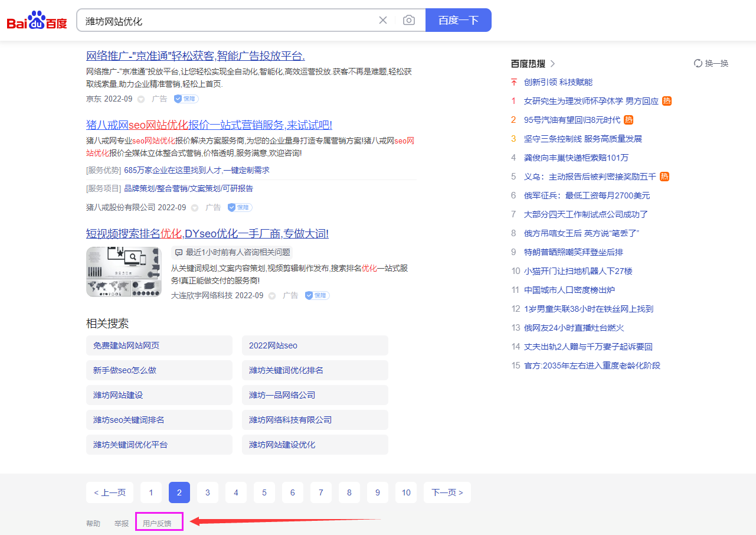The width and height of the screenshot is (756, 535).
Task: Click the 热 badge next to 义乌 headline
Action: click(665, 177)
